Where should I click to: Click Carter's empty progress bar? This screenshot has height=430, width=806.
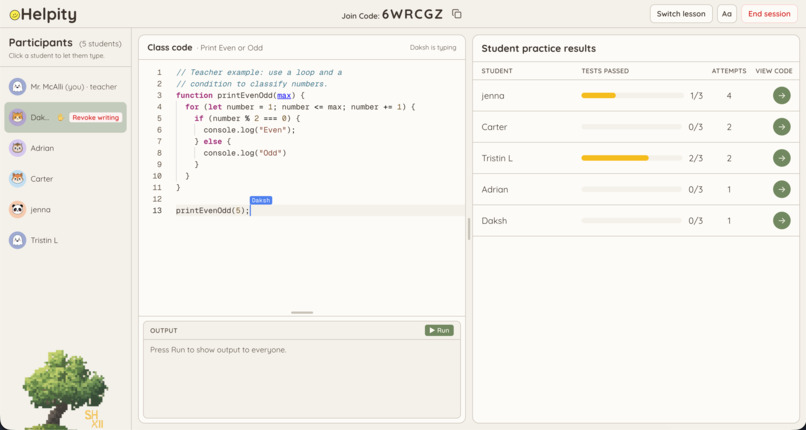coord(632,127)
